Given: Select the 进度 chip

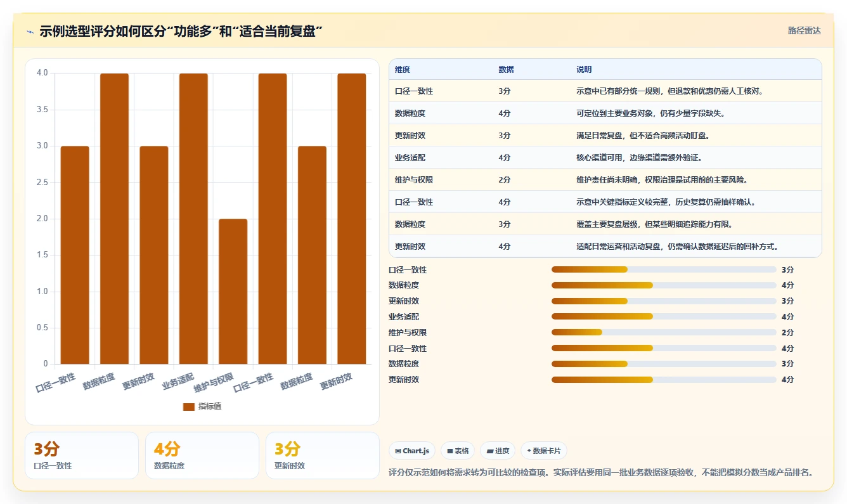Looking at the screenshot, I should click(x=498, y=451).
